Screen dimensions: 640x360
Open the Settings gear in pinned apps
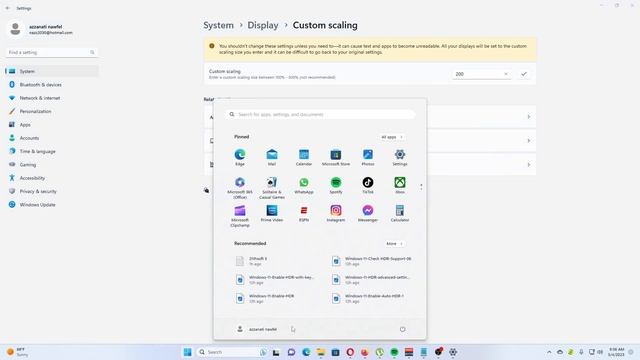pos(400,157)
